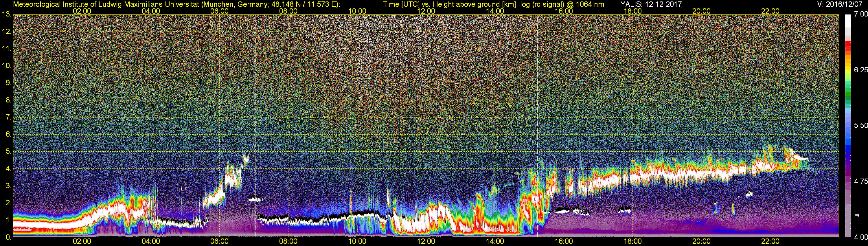Select the 08:00 tick label on bottom axis
This screenshot has height=246, width=868.
pos(288,242)
